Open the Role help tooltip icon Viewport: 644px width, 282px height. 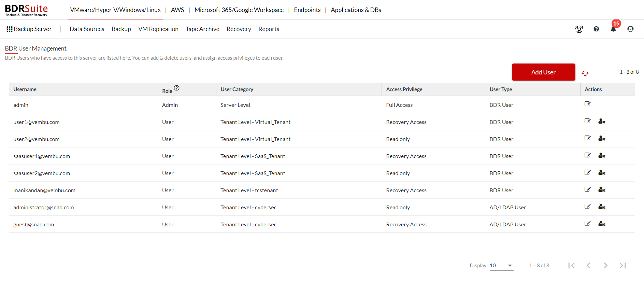coord(176,88)
